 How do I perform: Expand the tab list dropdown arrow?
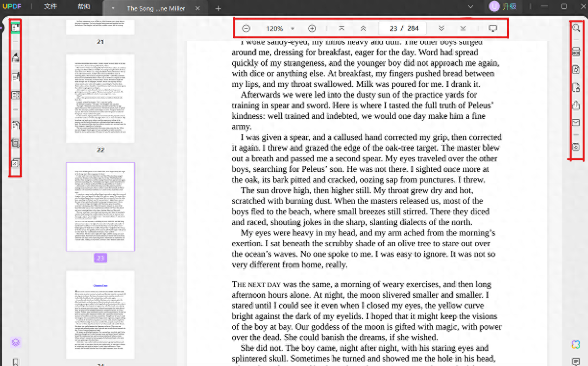(x=470, y=7)
